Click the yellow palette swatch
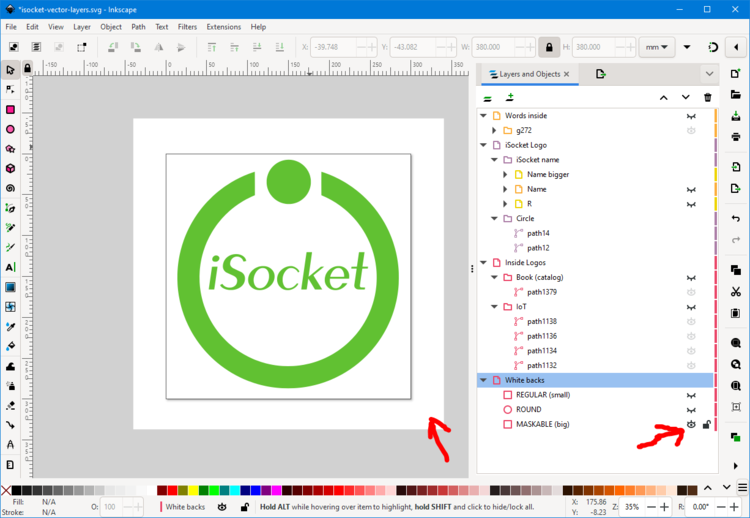This screenshot has height=518, width=750. pyautogui.click(x=193, y=490)
